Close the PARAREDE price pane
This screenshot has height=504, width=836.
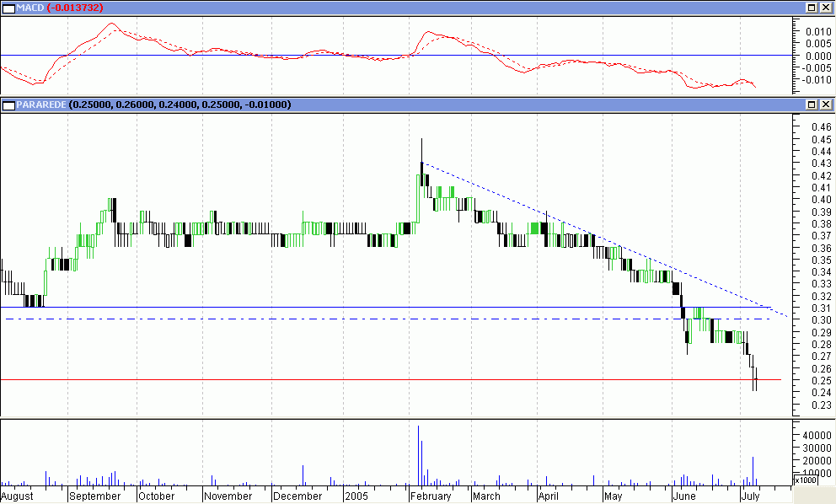click(x=825, y=105)
